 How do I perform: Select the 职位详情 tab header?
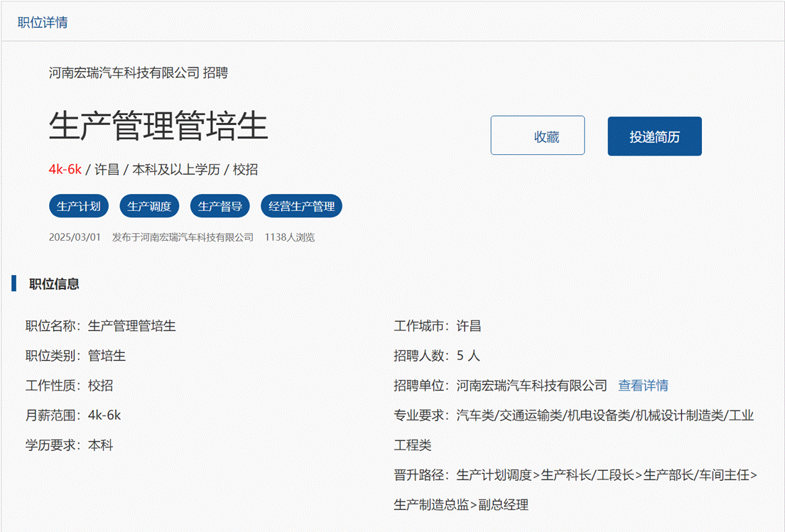pyautogui.click(x=43, y=22)
